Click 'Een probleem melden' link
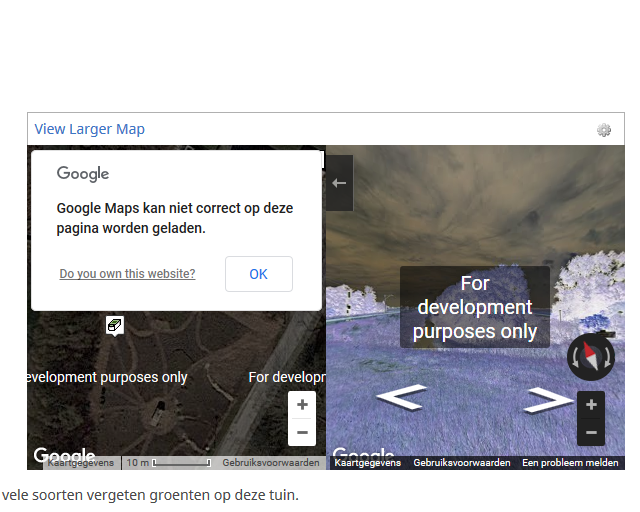 [570, 463]
